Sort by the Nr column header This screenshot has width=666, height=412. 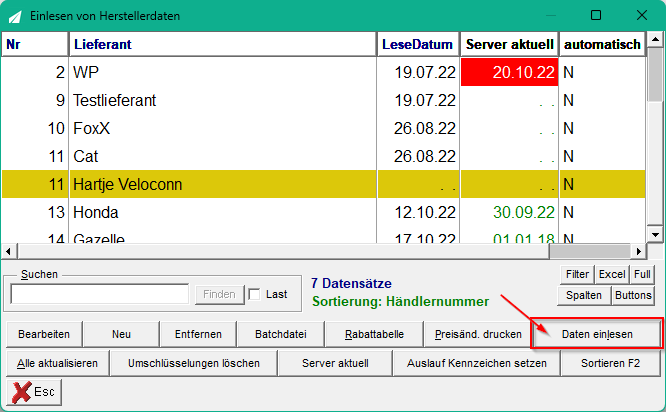click(35, 44)
